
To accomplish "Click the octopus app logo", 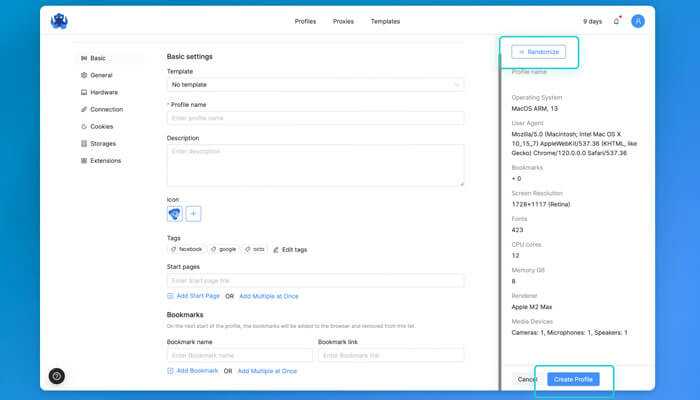I will click(x=59, y=21).
